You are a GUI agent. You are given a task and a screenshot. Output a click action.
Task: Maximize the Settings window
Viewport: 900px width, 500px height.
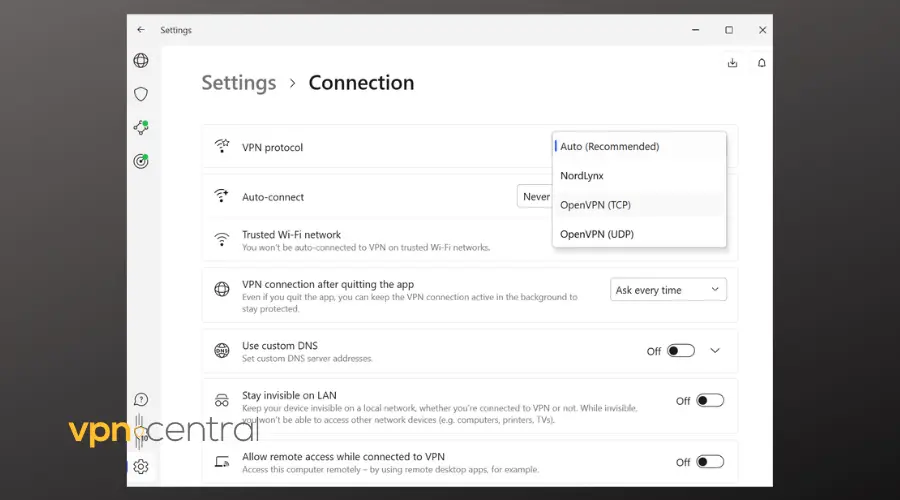tap(729, 30)
